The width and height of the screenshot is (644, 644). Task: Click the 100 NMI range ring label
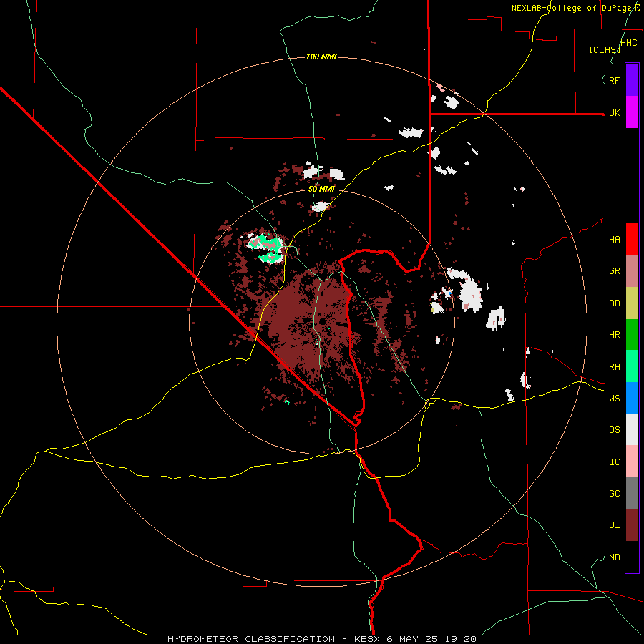click(321, 57)
